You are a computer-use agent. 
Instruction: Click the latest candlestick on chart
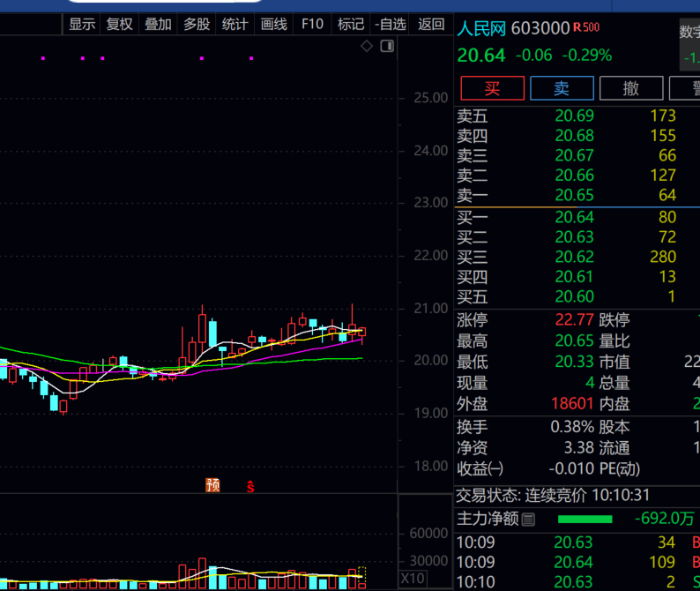tap(361, 333)
